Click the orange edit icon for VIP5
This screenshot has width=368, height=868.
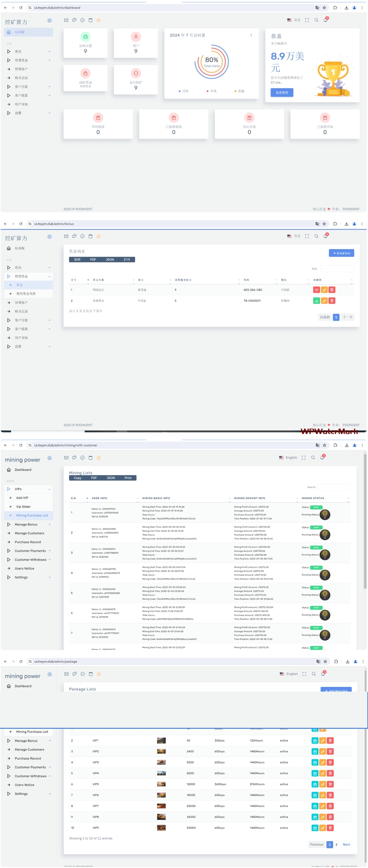pyautogui.click(x=322, y=784)
